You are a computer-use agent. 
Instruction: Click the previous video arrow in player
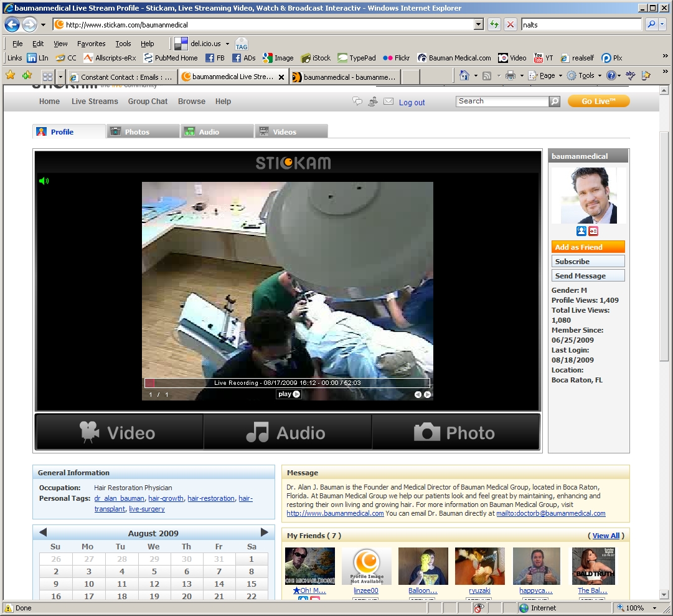pyautogui.click(x=418, y=394)
